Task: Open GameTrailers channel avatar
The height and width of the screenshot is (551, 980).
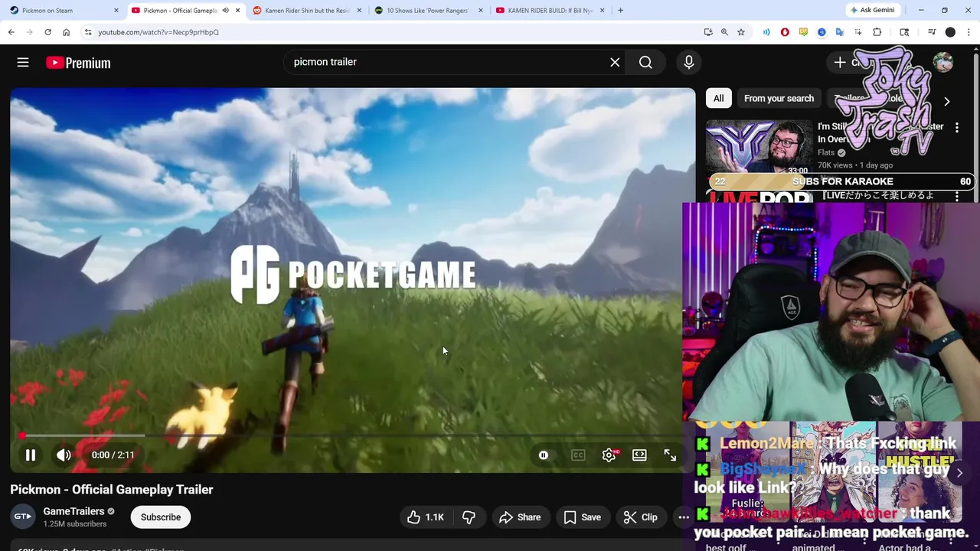Action: pos(23,517)
